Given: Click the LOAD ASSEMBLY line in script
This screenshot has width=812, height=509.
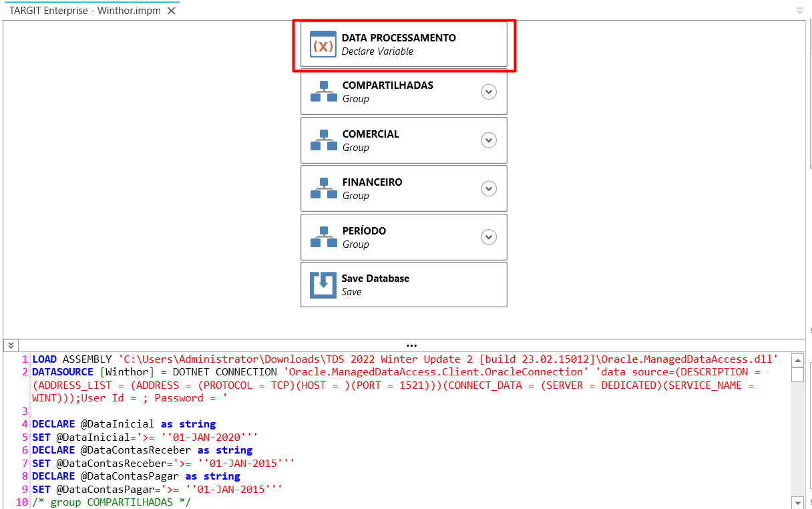Looking at the screenshot, I should (x=405, y=359).
